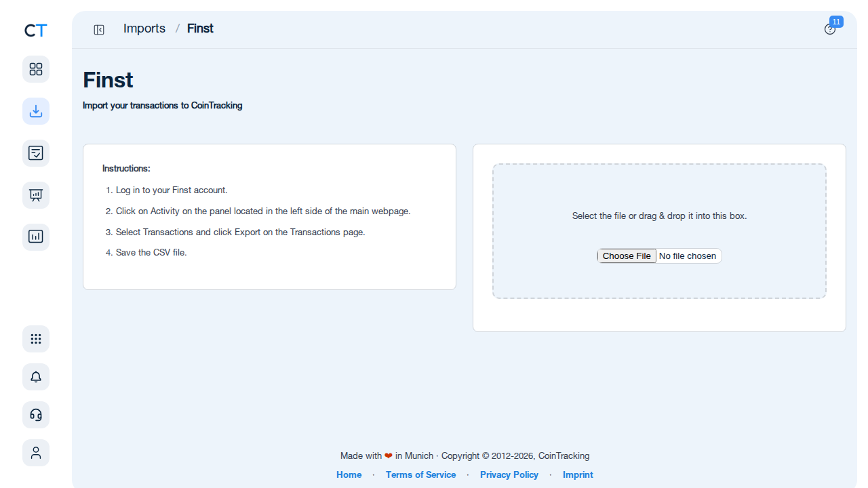Go to Imports breadcrumb
The width and height of the screenshot is (868, 488).
144,28
